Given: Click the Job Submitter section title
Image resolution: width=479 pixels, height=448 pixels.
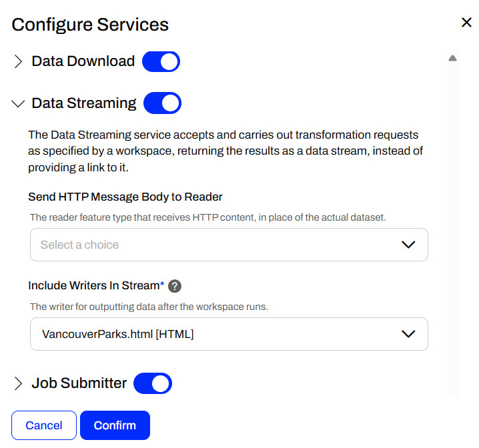Looking at the screenshot, I should click(79, 383).
